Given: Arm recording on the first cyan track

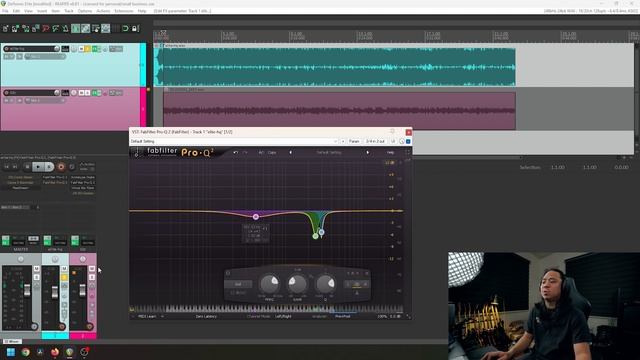Looking at the screenshot, I should [x=6, y=49].
